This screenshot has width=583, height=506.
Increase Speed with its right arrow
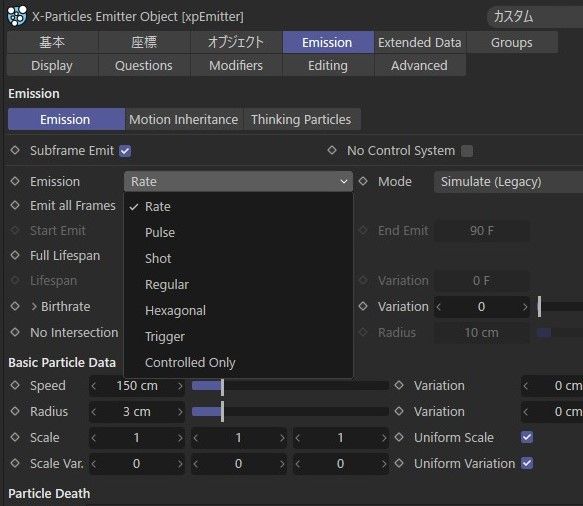(x=180, y=386)
